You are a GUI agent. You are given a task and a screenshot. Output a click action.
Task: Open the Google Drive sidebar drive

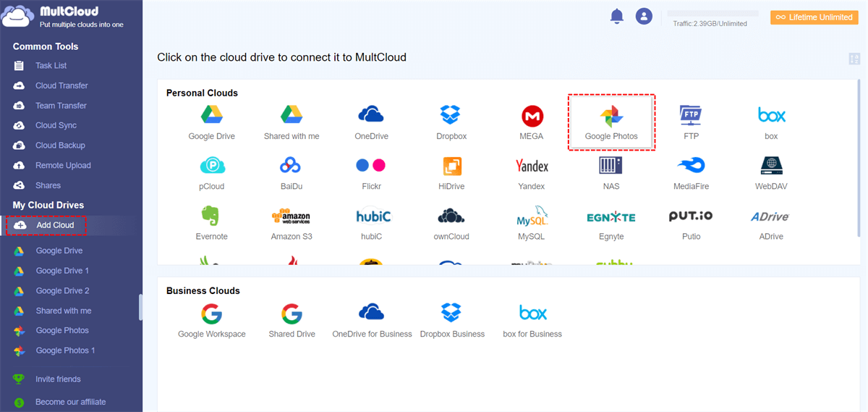point(59,251)
